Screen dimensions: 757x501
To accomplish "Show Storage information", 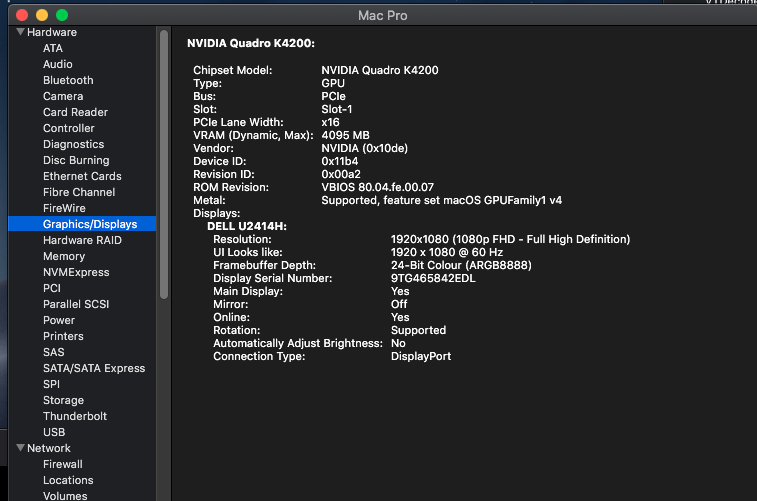I will point(63,400).
